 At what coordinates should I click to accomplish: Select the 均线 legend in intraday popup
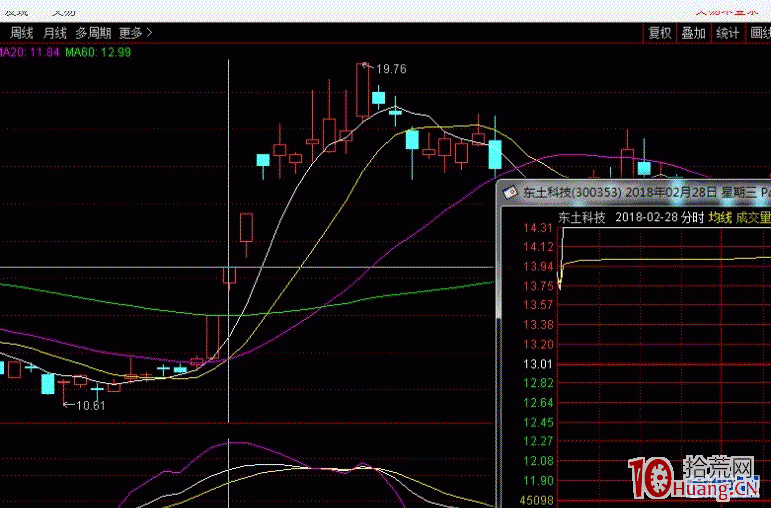click(x=720, y=216)
